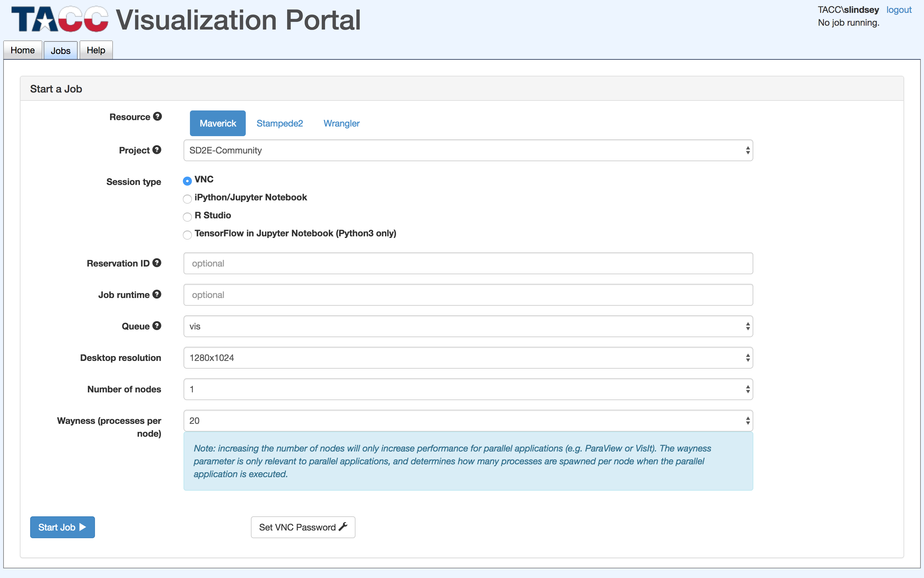Select the Stampede2 resource
The height and width of the screenshot is (578, 924).
tap(279, 123)
